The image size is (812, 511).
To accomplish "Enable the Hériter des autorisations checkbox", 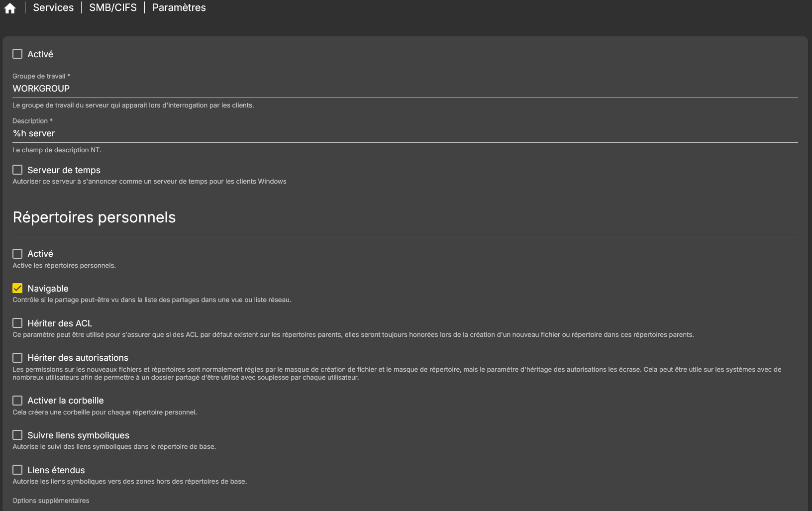I will pos(17,358).
